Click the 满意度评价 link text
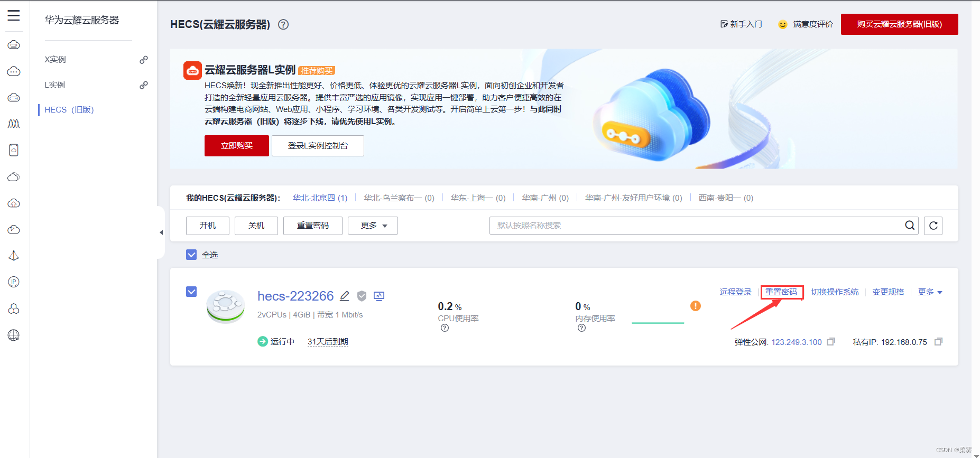Screen dimensions: 980x458 813,24
